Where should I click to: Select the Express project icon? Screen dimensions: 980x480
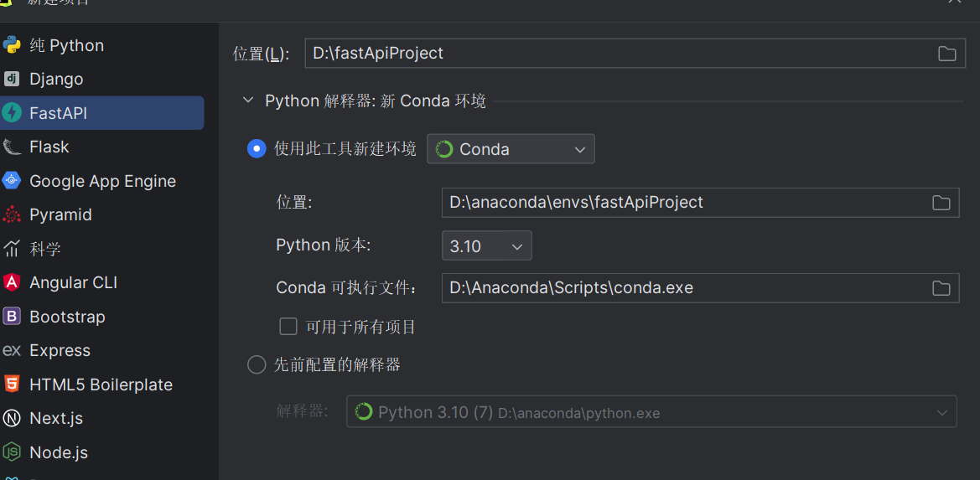11,351
